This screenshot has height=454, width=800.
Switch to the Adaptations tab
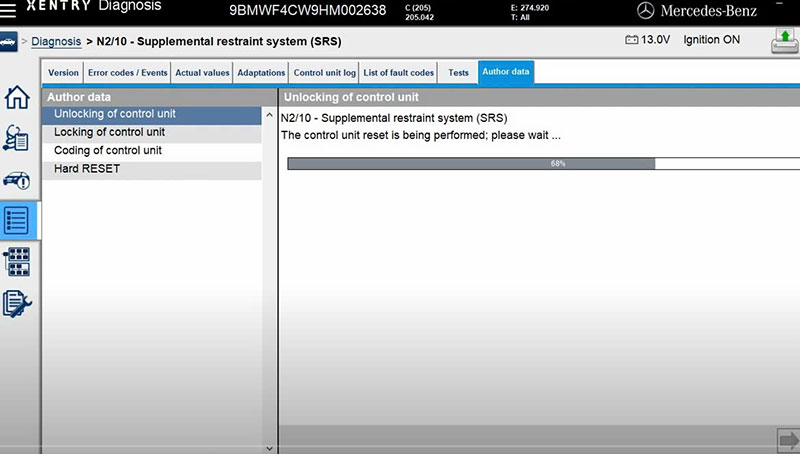click(x=261, y=73)
